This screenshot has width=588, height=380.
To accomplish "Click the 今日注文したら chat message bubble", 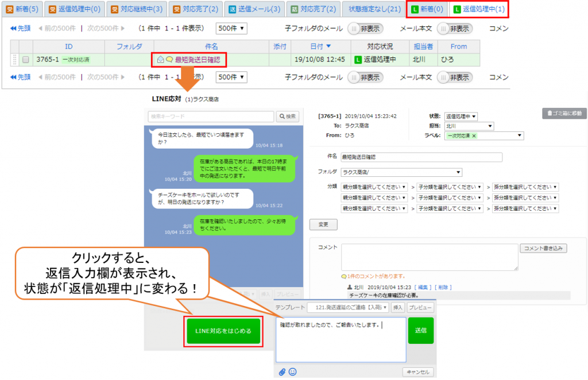I will pyautogui.click(x=202, y=138).
